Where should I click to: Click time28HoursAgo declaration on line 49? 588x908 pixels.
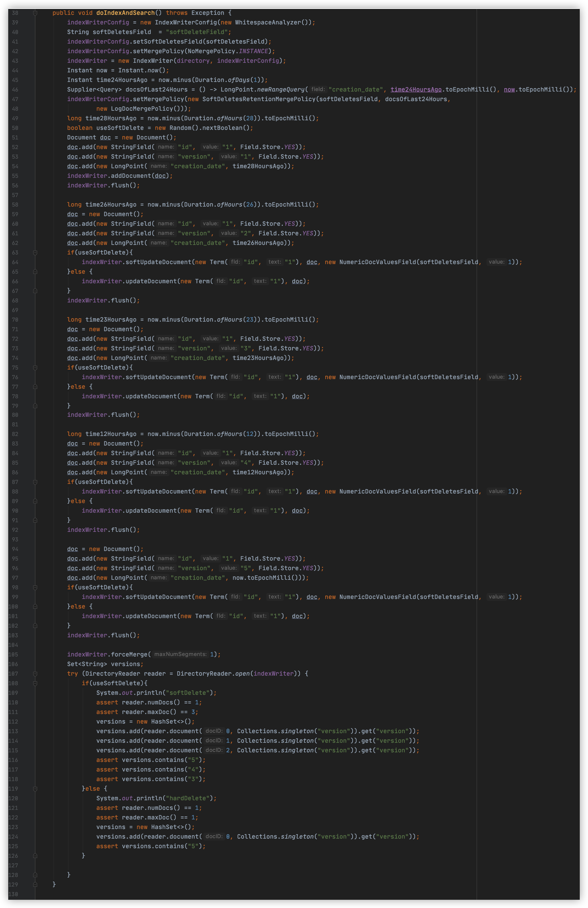(111, 118)
